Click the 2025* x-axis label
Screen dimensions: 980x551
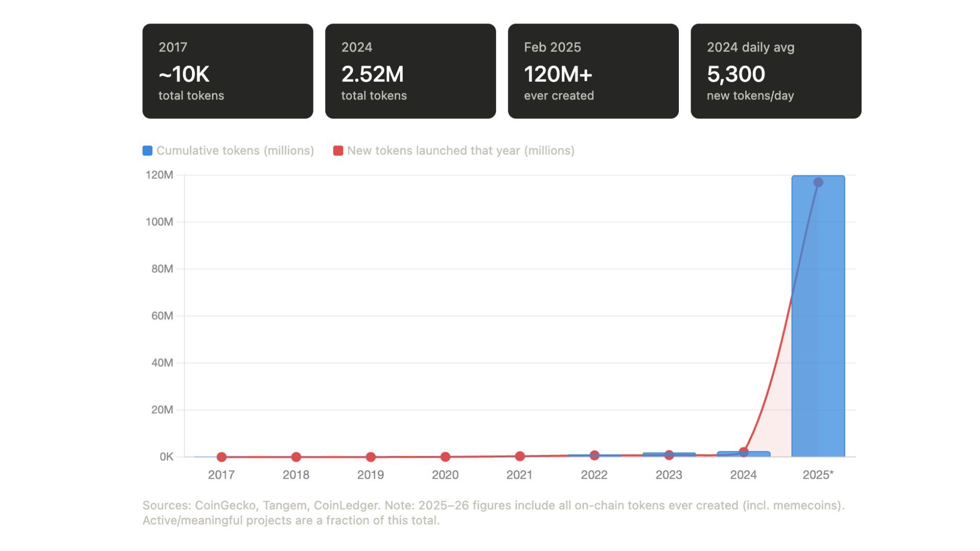818,474
